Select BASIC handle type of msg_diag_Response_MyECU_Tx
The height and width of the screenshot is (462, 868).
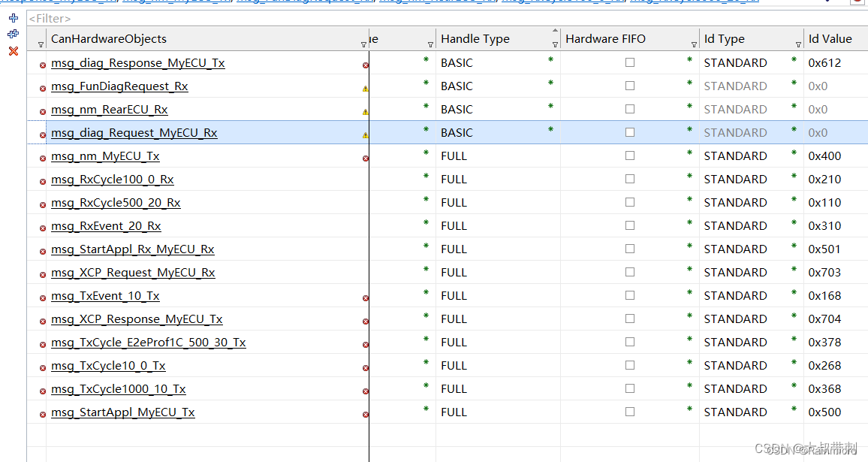(x=457, y=63)
